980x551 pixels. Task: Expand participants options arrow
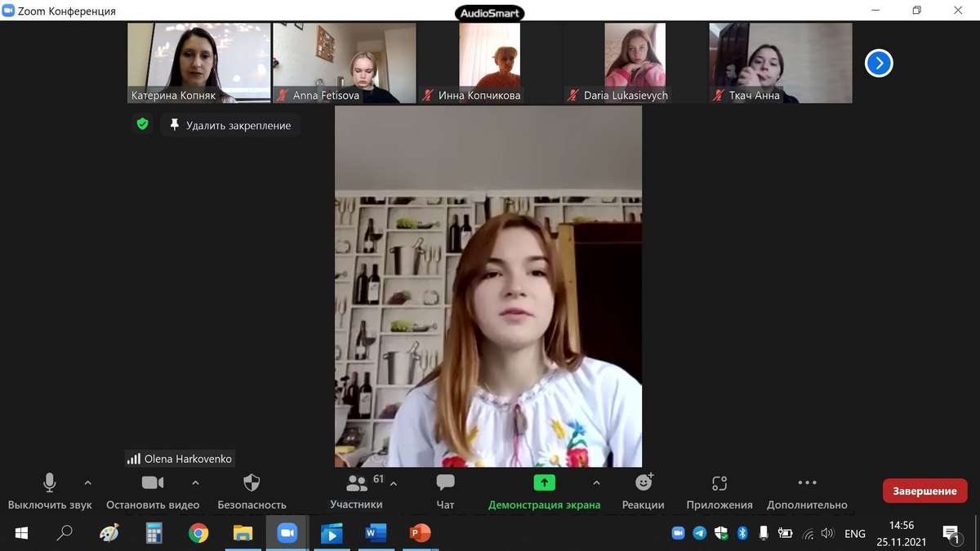(x=394, y=482)
